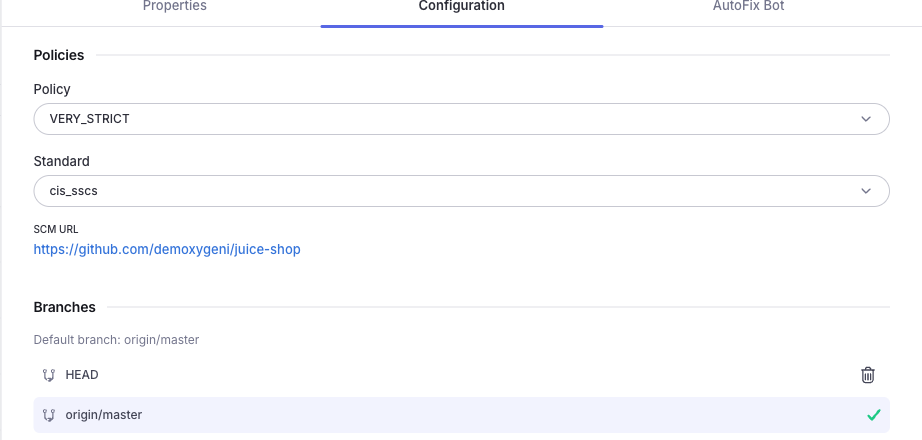The width and height of the screenshot is (922, 440).
Task: Click the SCM URL label
Action: tap(56, 229)
